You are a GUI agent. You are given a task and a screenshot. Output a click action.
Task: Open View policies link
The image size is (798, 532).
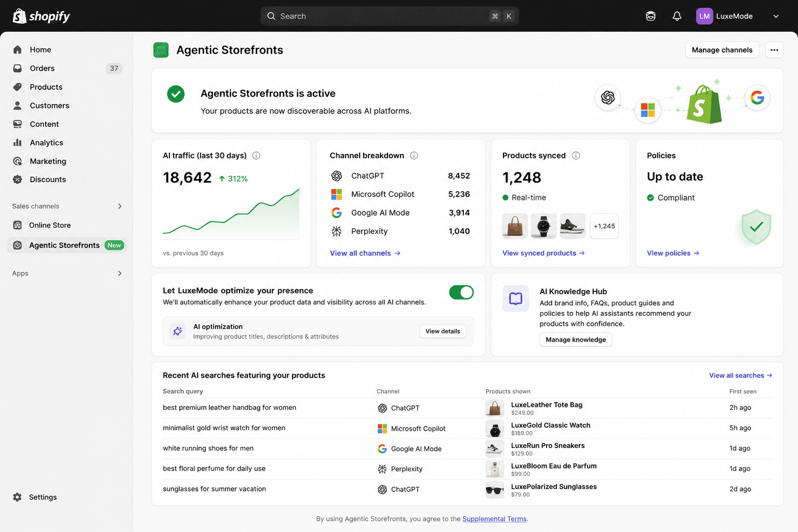tap(673, 253)
